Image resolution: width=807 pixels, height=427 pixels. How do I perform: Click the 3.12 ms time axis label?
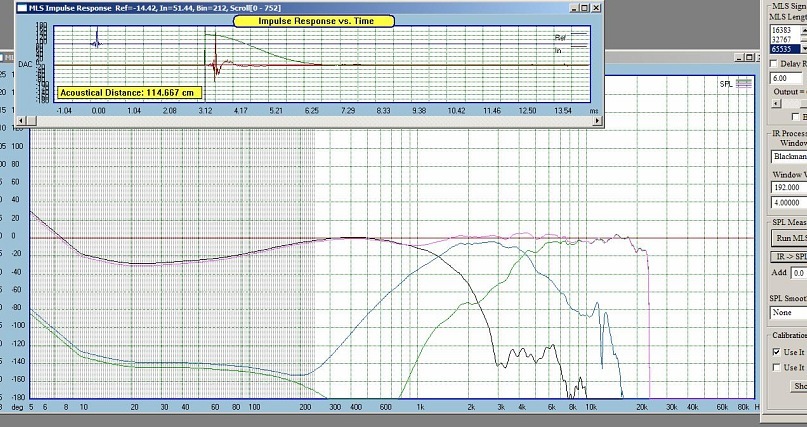pos(205,111)
